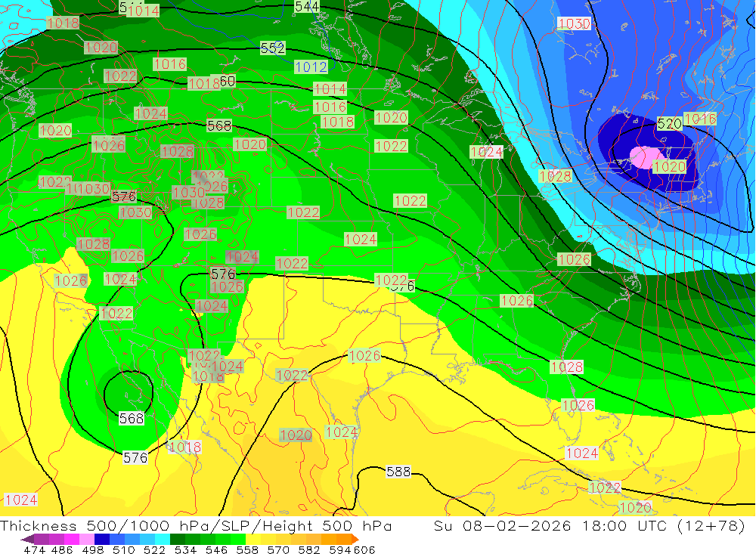Click the date '08-02-2026' in caption
Image resolution: width=756 pixels, height=554 pixels.
[x=517, y=525]
